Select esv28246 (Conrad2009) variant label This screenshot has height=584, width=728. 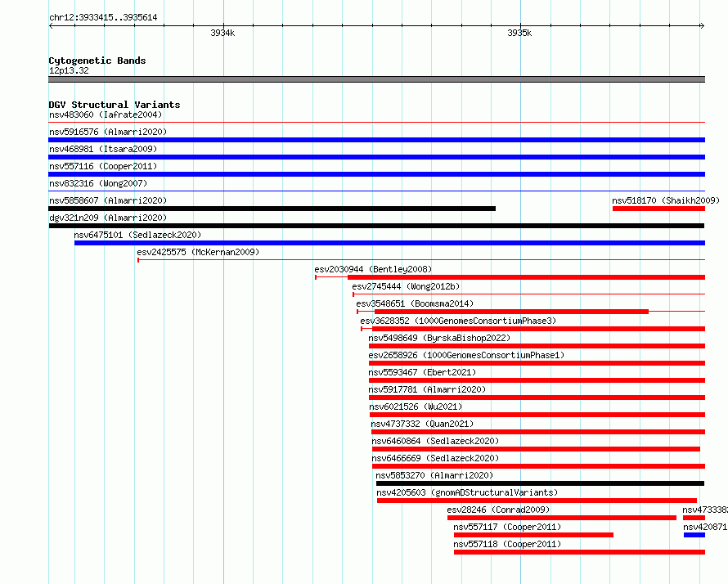pos(498,510)
